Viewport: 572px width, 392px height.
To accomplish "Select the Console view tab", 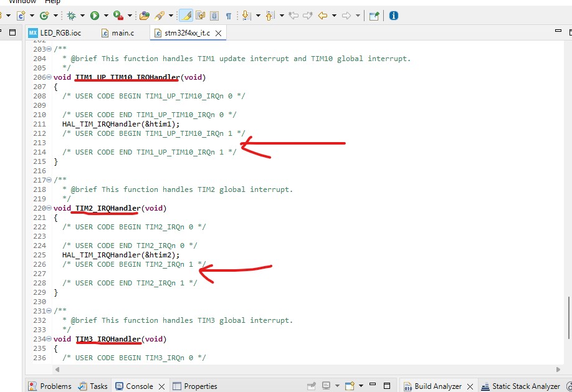I will 134,386.
